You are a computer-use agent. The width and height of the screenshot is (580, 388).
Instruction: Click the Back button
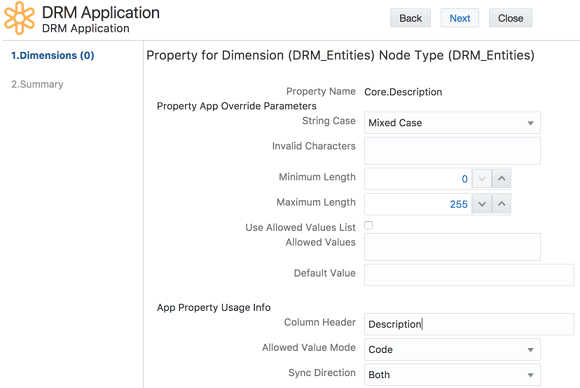click(x=410, y=18)
